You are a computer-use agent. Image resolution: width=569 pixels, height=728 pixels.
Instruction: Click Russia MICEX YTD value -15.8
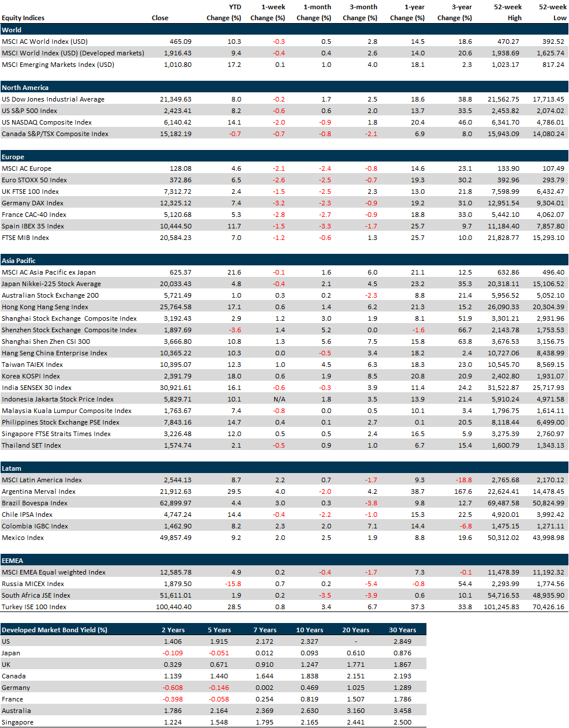233,584
